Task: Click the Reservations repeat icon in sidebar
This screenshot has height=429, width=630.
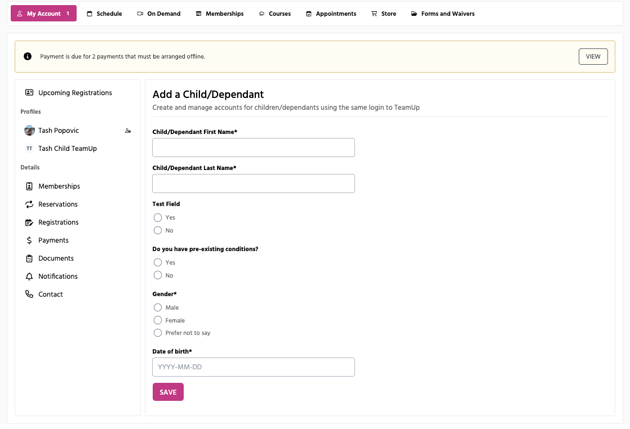Action: coord(29,204)
